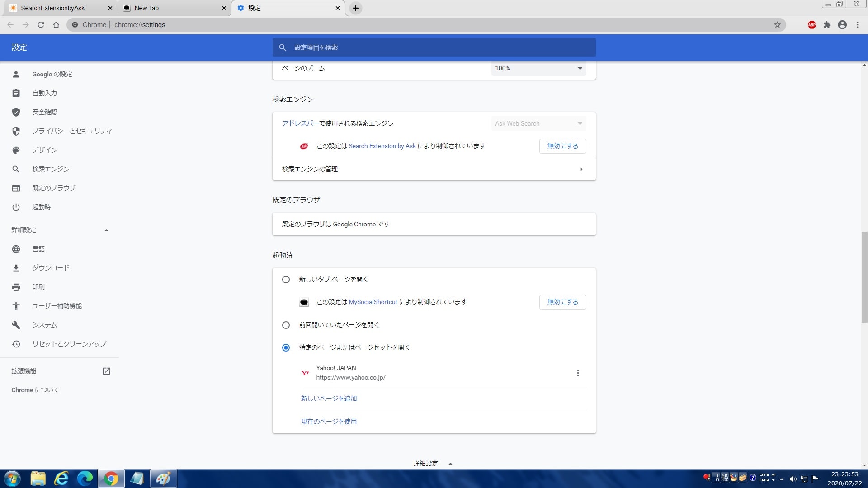Open File Explorer from the taskbar
Image resolution: width=868 pixels, height=488 pixels.
(x=38, y=479)
